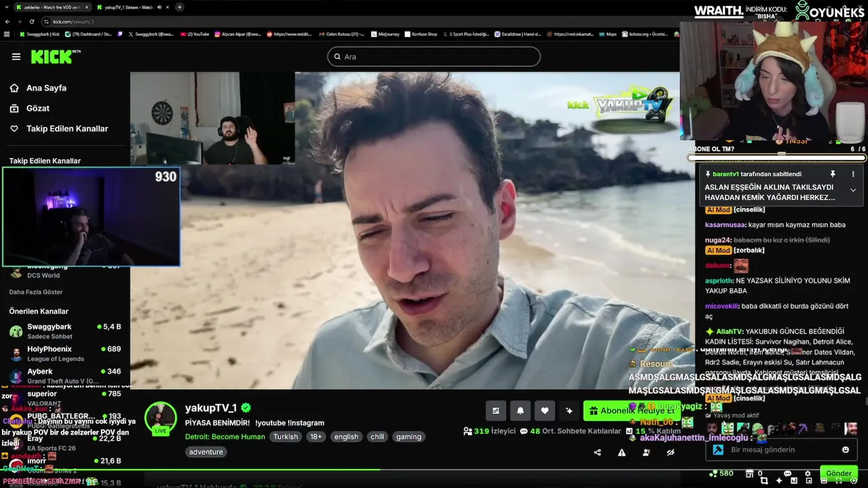Screen dimensions: 868x488
Task: Click the moderator hammer icon in chat input
Action: pyautogui.click(x=718, y=449)
